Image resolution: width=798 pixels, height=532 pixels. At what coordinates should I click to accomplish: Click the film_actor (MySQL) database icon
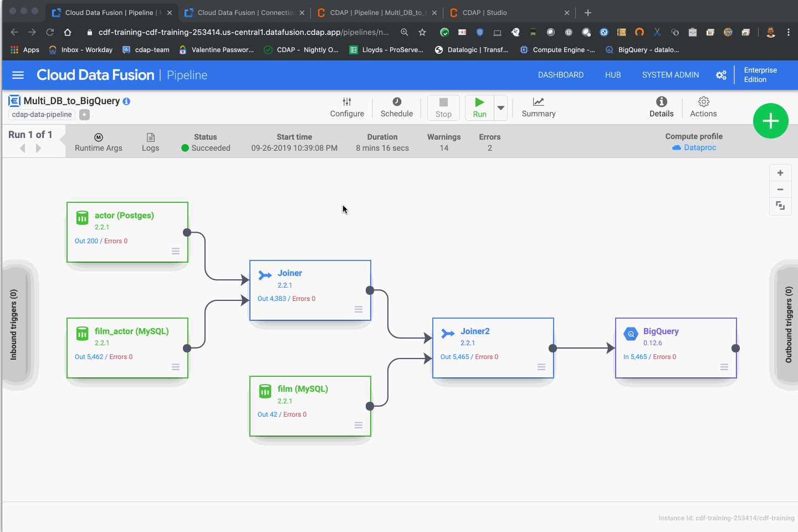pos(82,334)
